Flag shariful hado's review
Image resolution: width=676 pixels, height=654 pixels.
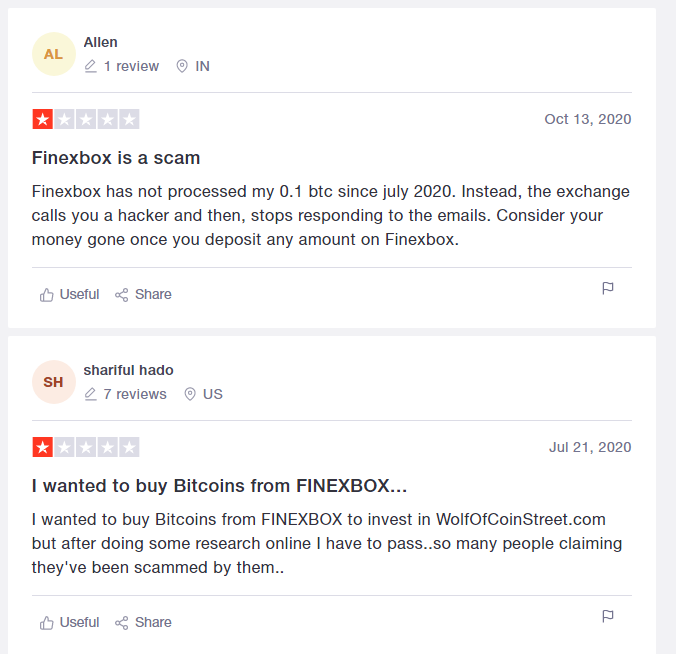608,617
